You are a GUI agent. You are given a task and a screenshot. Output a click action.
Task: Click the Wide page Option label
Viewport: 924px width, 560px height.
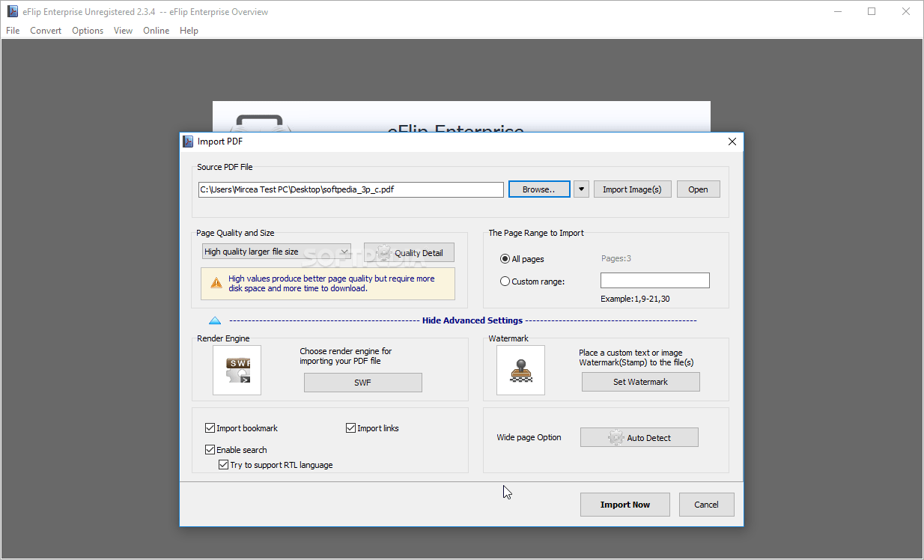(x=529, y=437)
